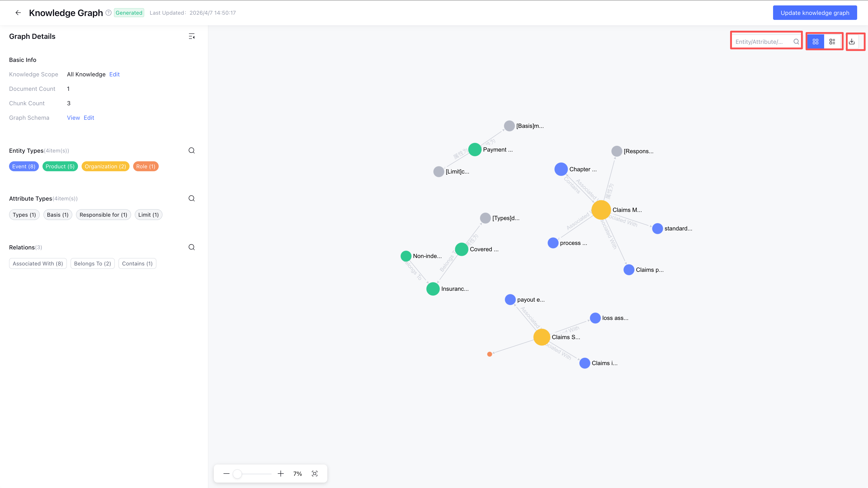The width and height of the screenshot is (868, 488).
Task: Zoom in with plus icon
Action: pyautogui.click(x=280, y=474)
